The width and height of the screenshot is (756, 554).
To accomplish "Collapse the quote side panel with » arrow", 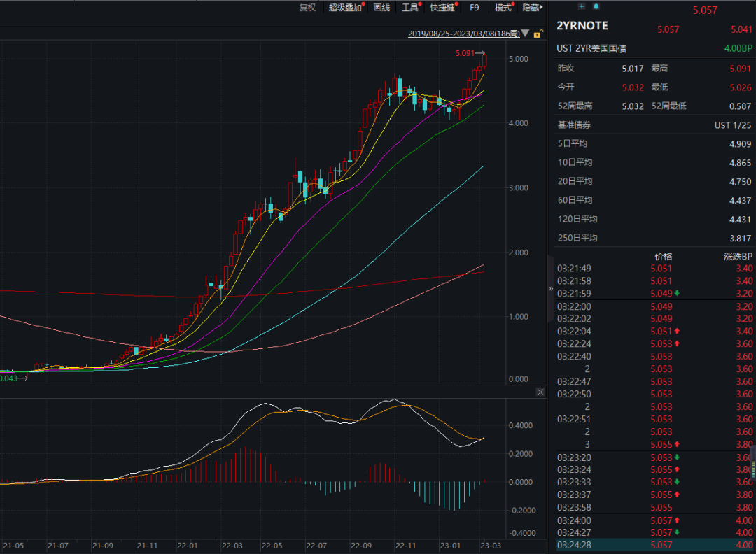I will pyautogui.click(x=551, y=289).
